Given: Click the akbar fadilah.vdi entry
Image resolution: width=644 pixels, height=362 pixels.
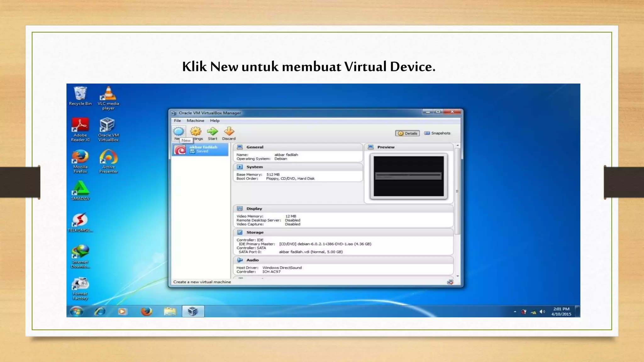Looking at the screenshot, I should pyautogui.click(x=311, y=252).
